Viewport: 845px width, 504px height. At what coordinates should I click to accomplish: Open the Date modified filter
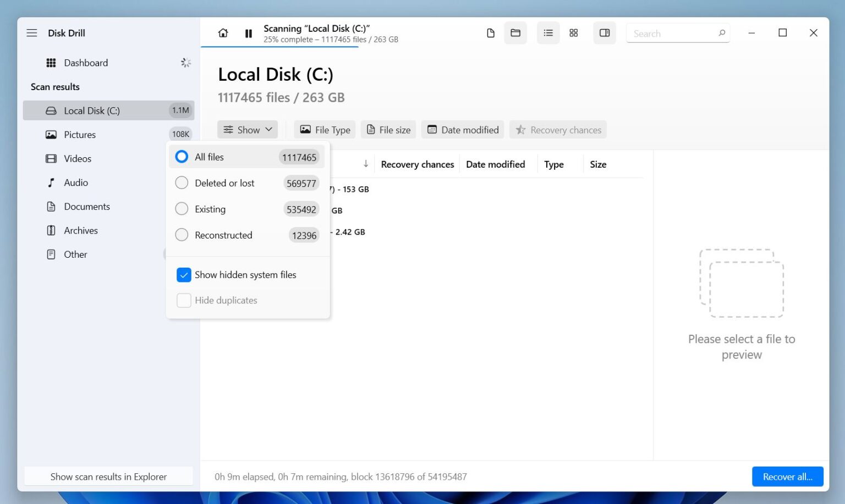tap(463, 130)
